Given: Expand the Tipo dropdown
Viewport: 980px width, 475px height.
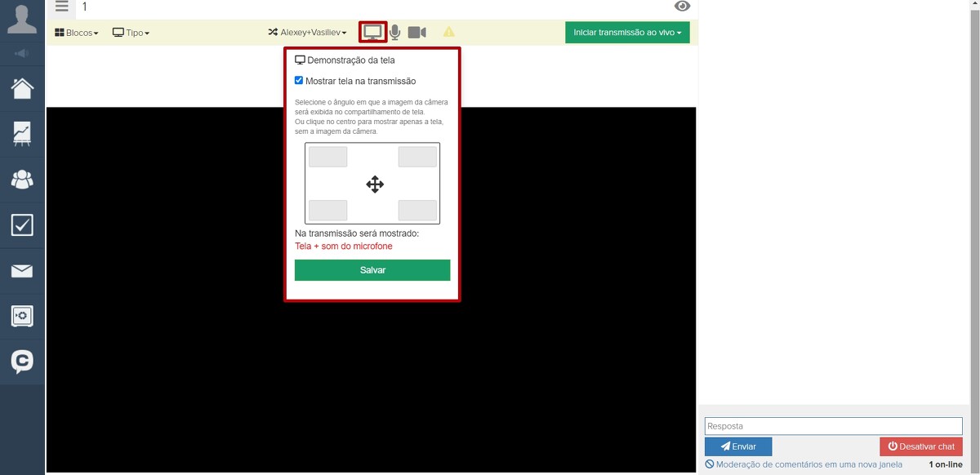Looking at the screenshot, I should coord(131,33).
